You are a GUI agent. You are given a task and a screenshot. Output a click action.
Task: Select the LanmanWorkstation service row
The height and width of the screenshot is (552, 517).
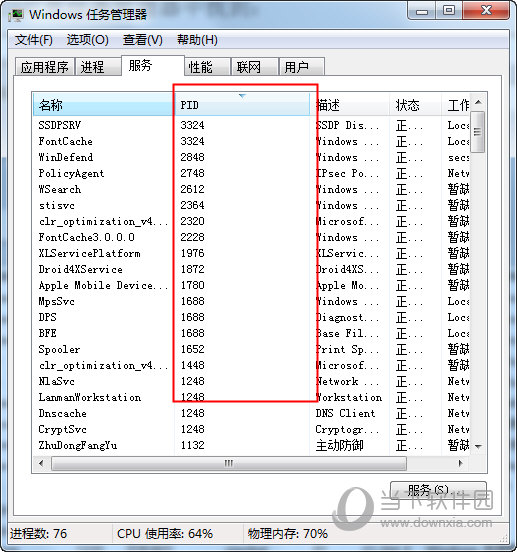pos(251,398)
